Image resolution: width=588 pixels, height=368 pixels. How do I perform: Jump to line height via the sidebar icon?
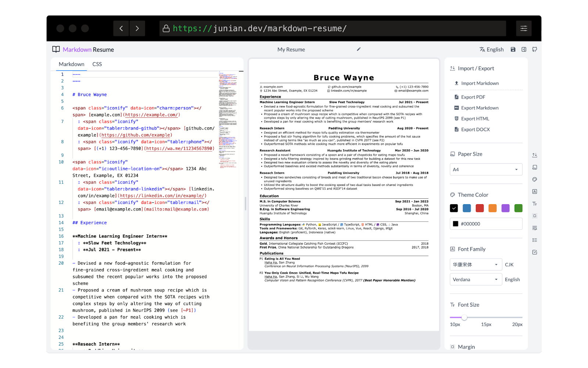pos(535,240)
